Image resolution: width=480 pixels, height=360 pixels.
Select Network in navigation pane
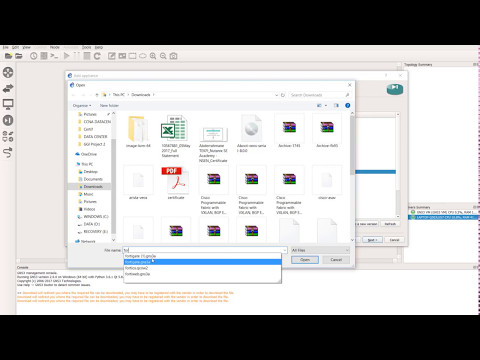[88, 241]
